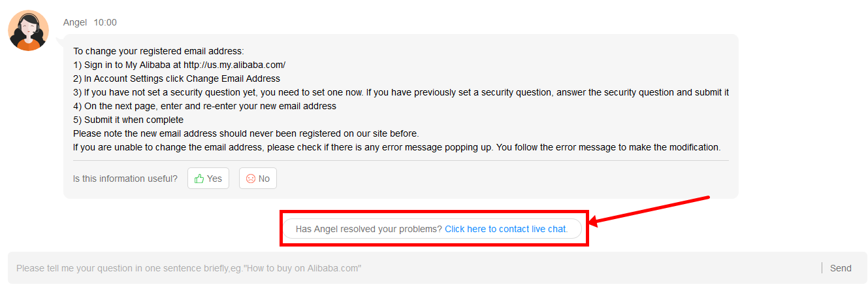Image resolution: width=868 pixels, height=291 pixels.
Task: Click the error message popping up sentence
Action: (x=396, y=147)
